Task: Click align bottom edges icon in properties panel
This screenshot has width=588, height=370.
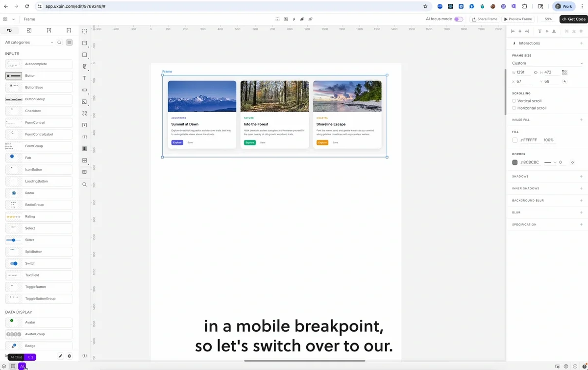Action: (554, 31)
